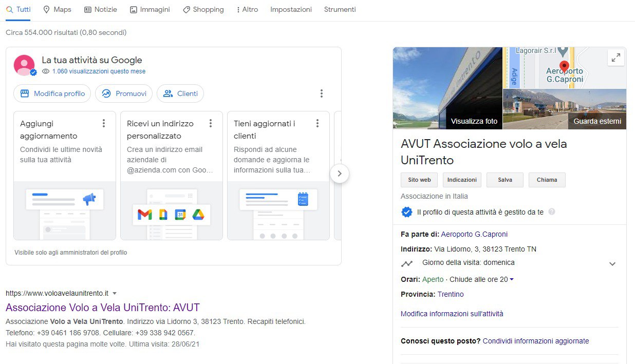Image resolution: width=635 pixels, height=364 pixels.
Task: Show next cards with carousel arrow
Action: tap(339, 174)
